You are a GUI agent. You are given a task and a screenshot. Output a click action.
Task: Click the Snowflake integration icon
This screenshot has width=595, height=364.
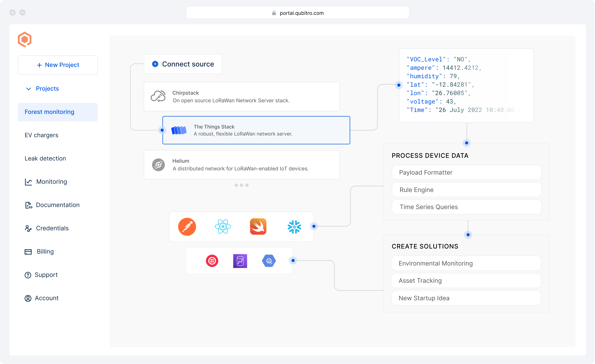[294, 227]
